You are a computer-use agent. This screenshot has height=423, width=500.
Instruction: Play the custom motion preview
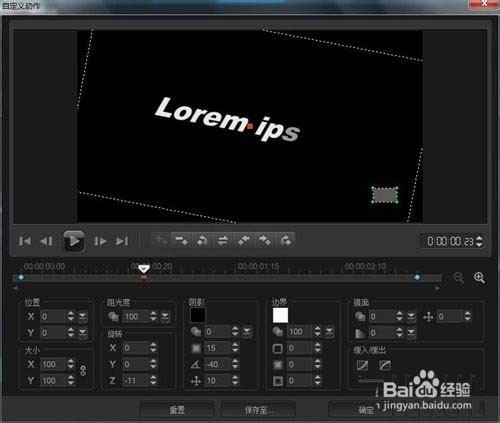point(74,240)
